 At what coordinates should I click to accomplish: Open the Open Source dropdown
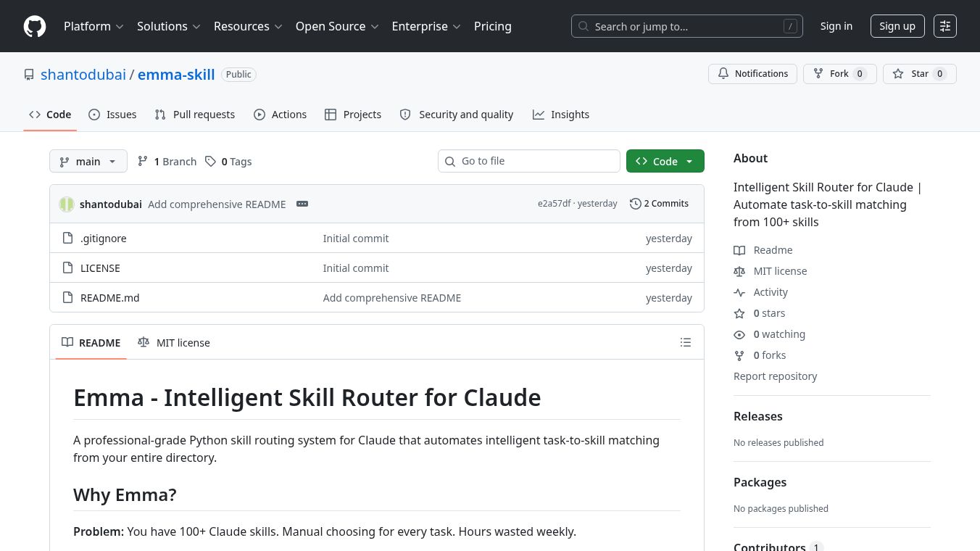pyautogui.click(x=337, y=26)
